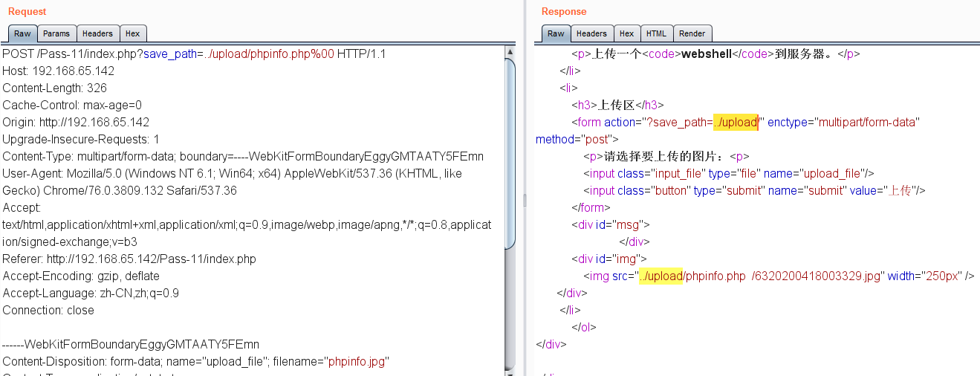Click the webshell code line in response
The width and height of the screenshot is (980, 376).
coord(716,54)
